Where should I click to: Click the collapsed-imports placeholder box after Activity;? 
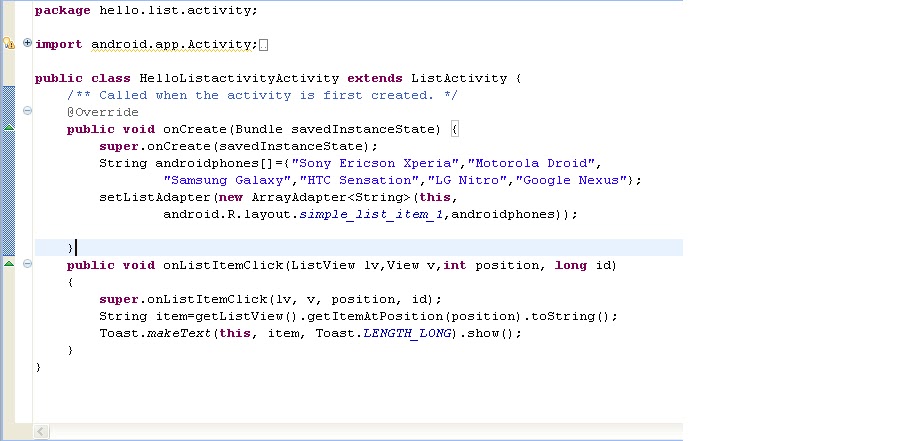pyautogui.click(x=263, y=45)
